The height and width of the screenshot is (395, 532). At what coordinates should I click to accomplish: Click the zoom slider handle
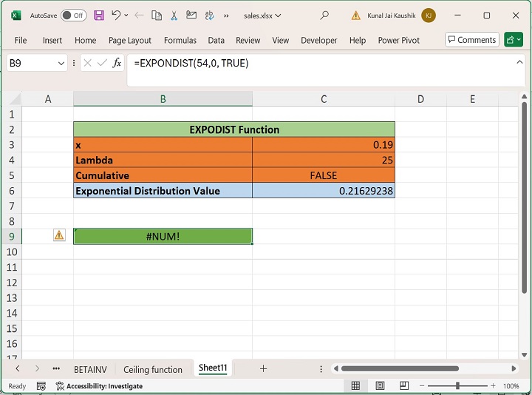coord(457,386)
